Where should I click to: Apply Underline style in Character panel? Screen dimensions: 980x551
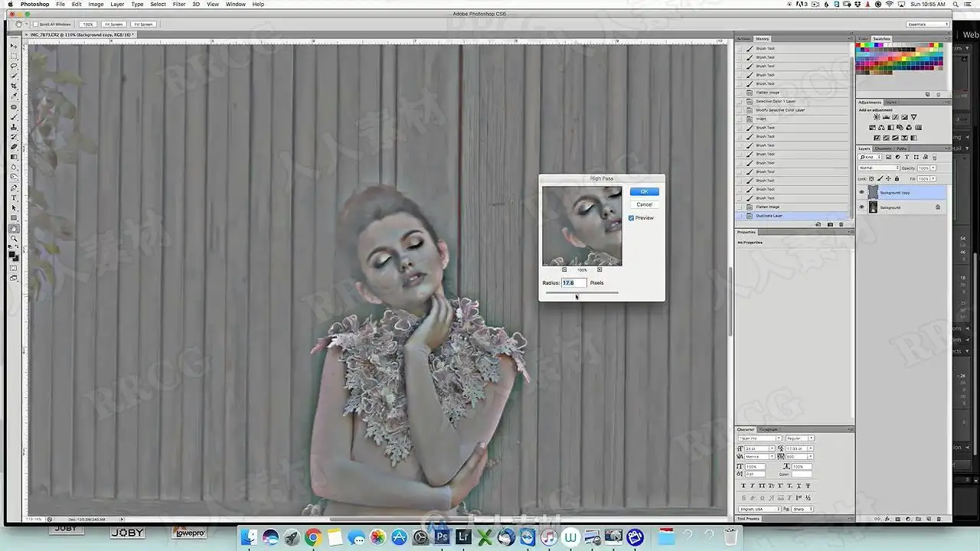[x=799, y=485]
